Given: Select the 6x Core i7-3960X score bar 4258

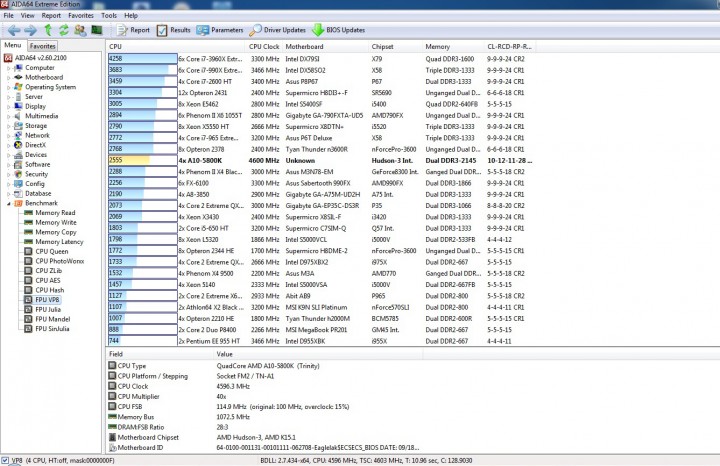Looking at the screenshot, I should click(x=143, y=59).
